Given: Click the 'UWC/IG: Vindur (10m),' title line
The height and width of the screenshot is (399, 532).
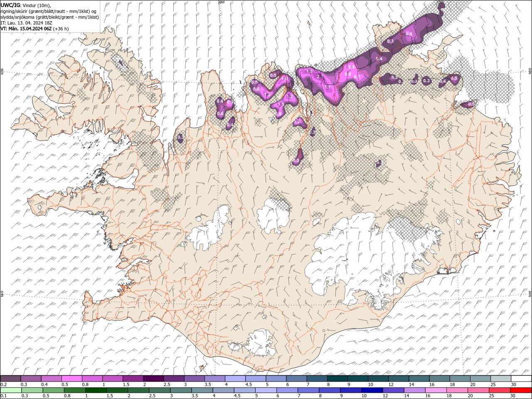Looking at the screenshot, I should click(26, 5).
